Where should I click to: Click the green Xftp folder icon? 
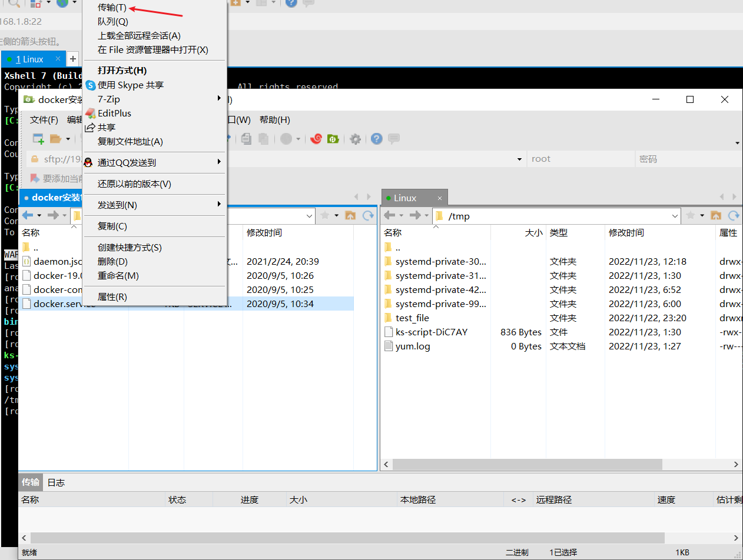tap(333, 139)
